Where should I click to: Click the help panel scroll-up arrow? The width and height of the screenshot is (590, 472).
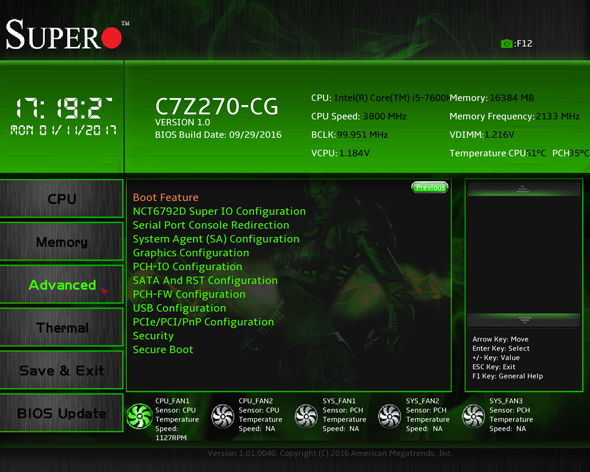tap(523, 189)
